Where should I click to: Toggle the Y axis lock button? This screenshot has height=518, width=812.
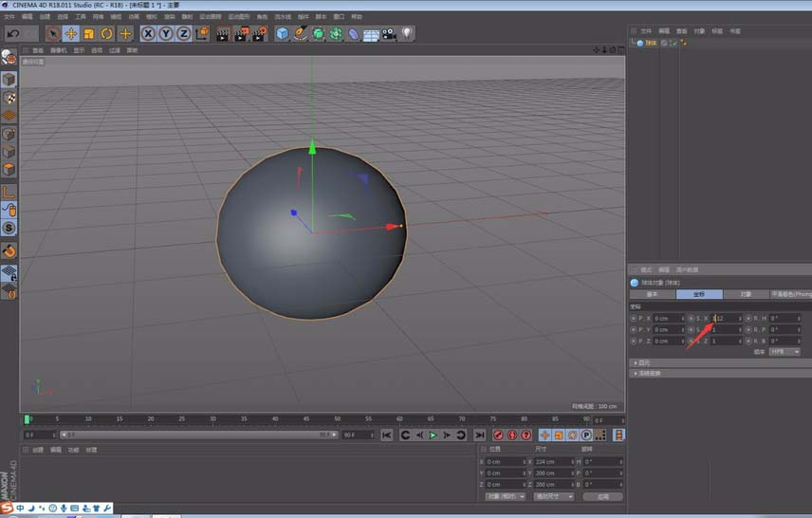[x=166, y=34]
